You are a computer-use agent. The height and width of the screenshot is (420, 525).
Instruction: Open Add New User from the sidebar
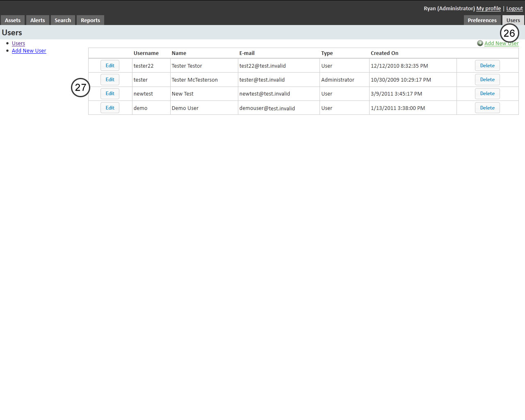(29, 50)
